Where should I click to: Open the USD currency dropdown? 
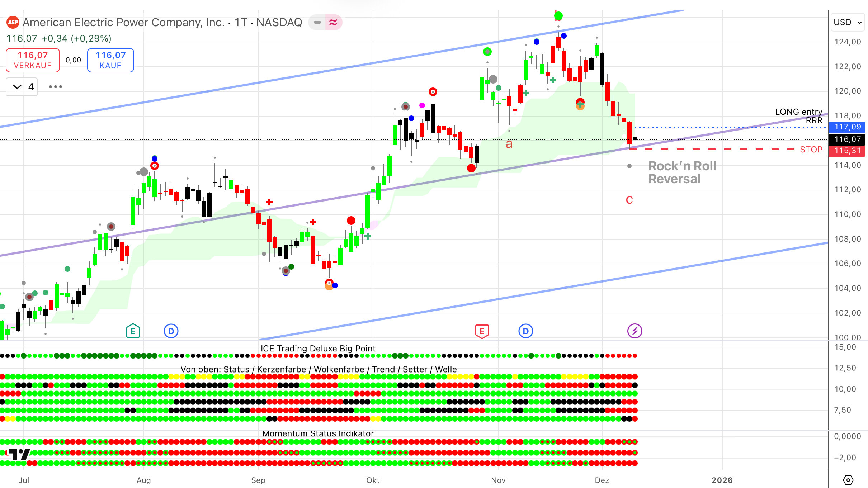(848, 22)
